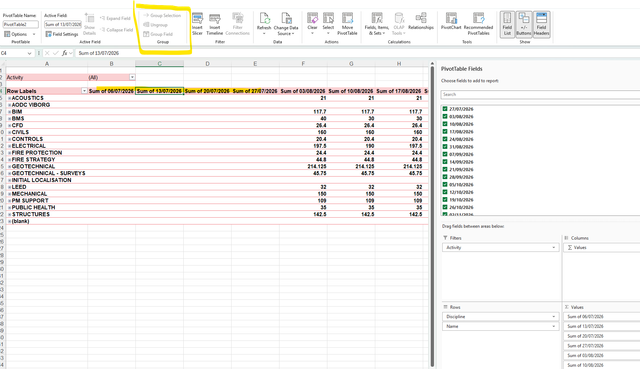Open Fields, Items & Sets menu
640x369 pixels.
[x=376, y=24]
